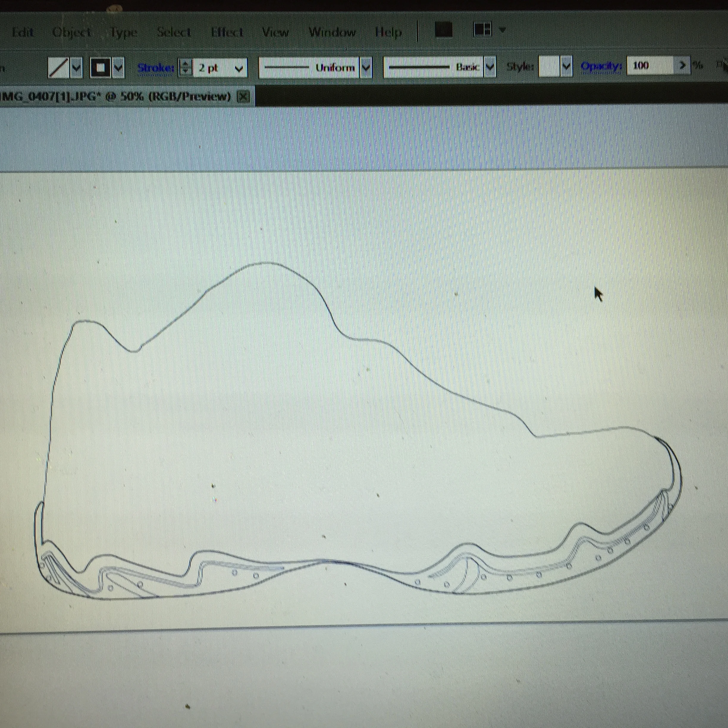Viewport: 728px width, 728px height.
Task: Close the IMG_0407 document tab
Action: click(x=244, y=97)
